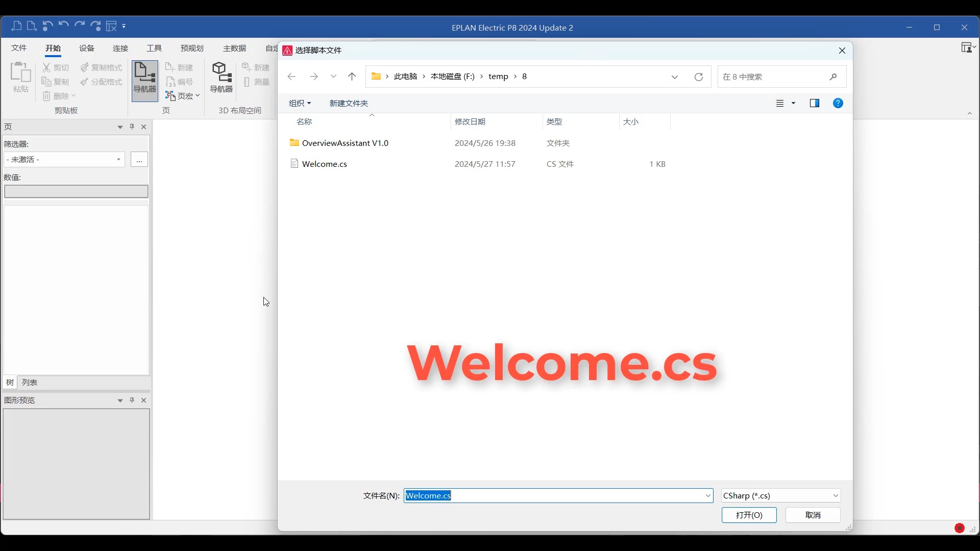980x551 pixels.
Task: Pin the 页 panel open
Action: click(x=132, y=127)
